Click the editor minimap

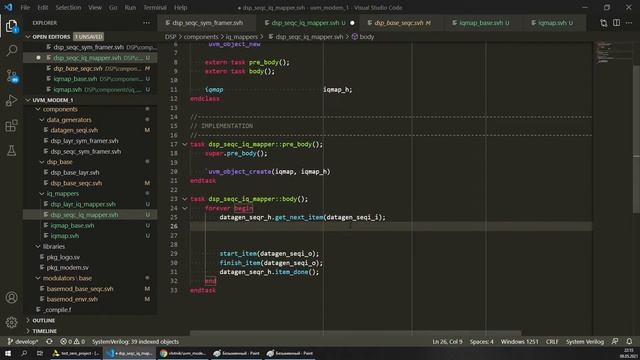pos(612,53)
